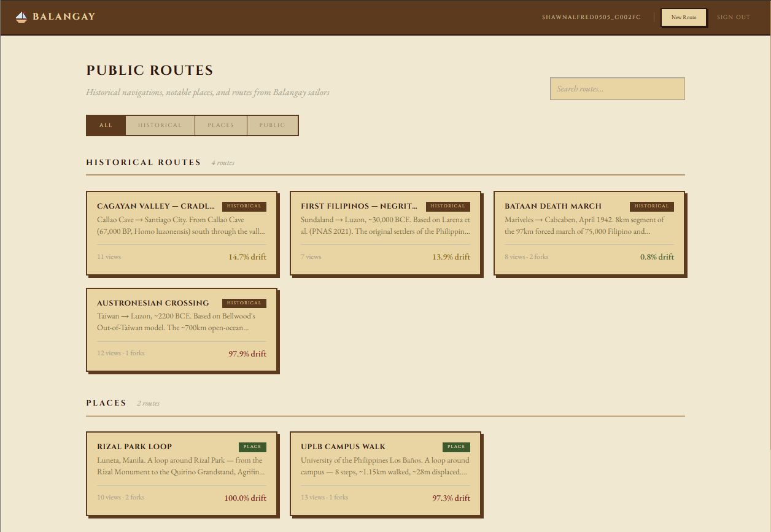Open the Rizal Park Loop card title
This screenshot has height=532, width=771.
tap(134, 447)
